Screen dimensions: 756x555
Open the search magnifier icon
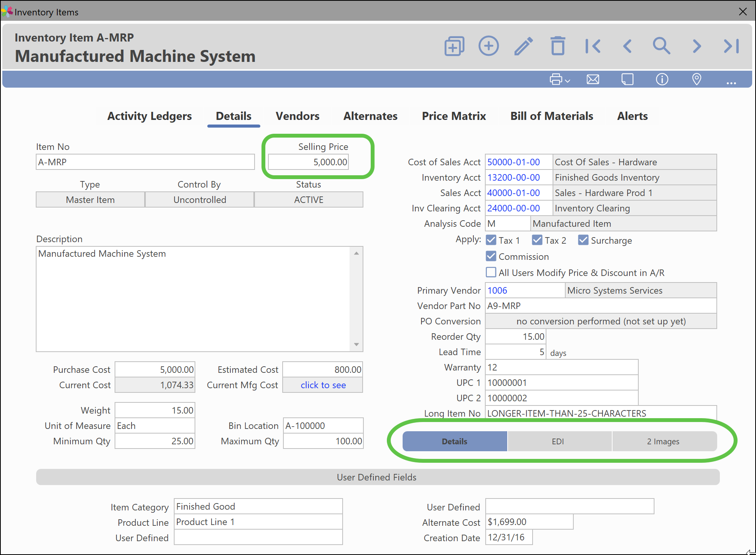[661, 46]
